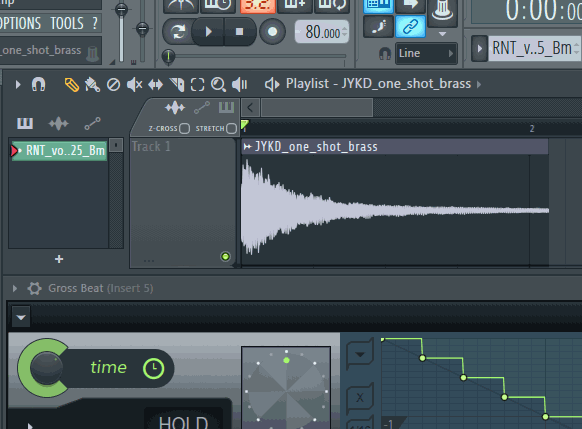Open the OPTIONS menu
This screenshot has height=429, width=582.
coord(20,23)
